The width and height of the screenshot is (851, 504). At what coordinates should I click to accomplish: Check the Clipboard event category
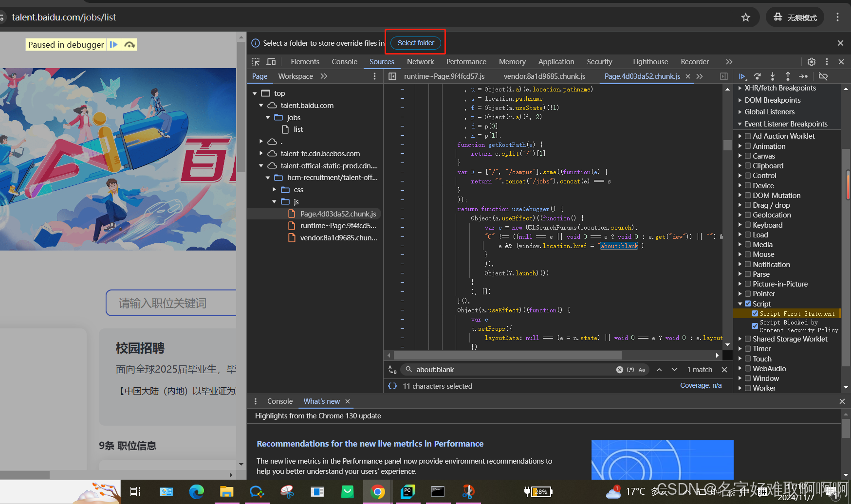tap(748, 166)
